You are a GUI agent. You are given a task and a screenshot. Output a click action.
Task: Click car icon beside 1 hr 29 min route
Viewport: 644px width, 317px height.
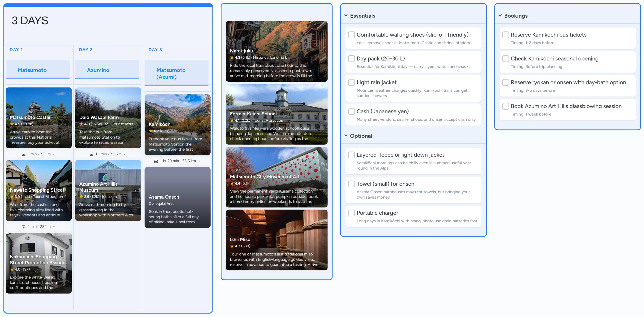click(156, 161)
